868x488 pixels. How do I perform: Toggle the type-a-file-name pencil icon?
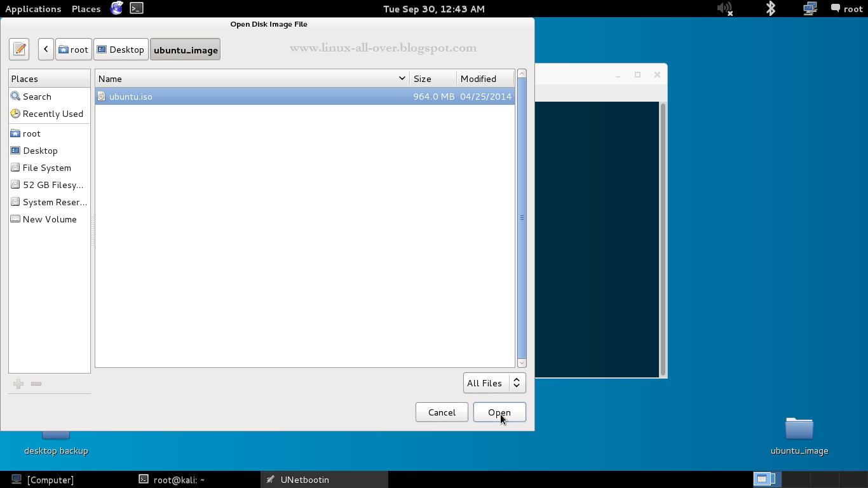(x=19, y=50)
